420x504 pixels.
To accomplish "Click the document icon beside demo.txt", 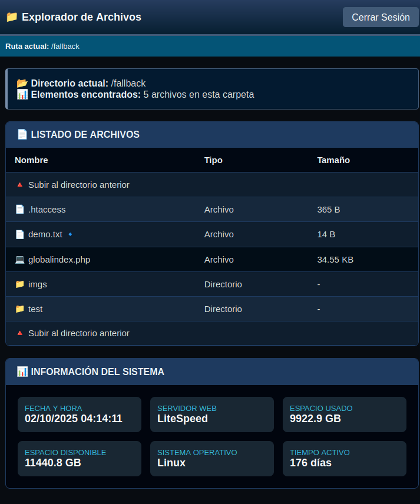I will pyautogui.click(x=19, y=234).
